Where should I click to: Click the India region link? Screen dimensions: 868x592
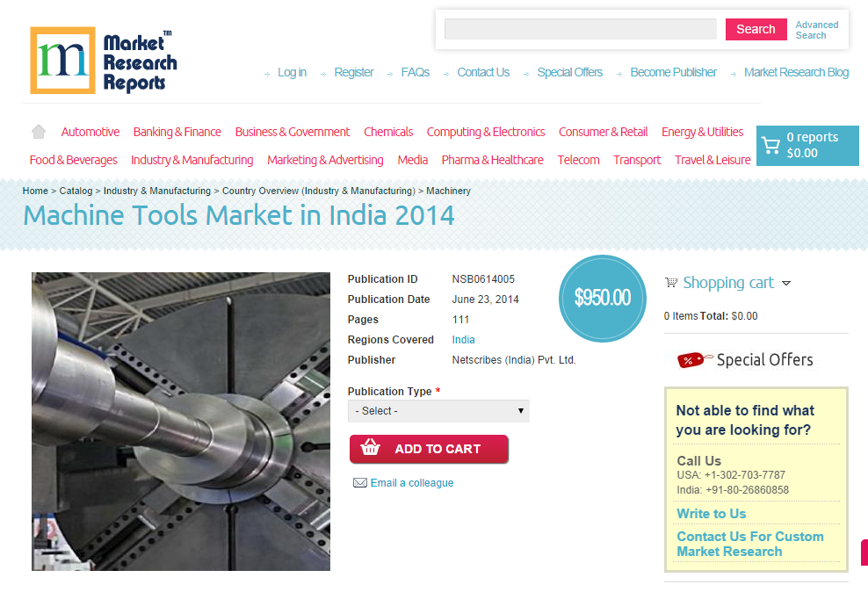463,340
